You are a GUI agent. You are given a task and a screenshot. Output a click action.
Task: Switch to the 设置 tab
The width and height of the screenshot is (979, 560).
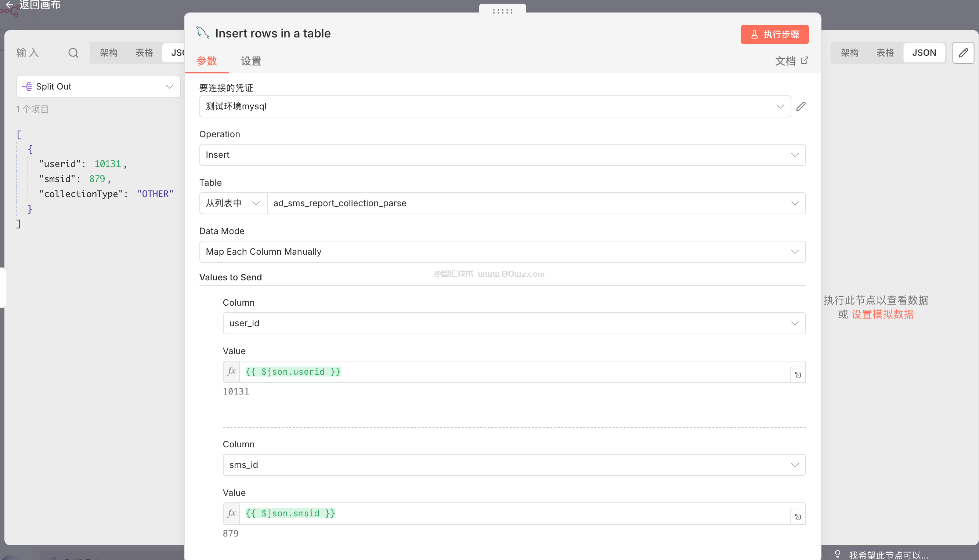[x=251, y=61]
